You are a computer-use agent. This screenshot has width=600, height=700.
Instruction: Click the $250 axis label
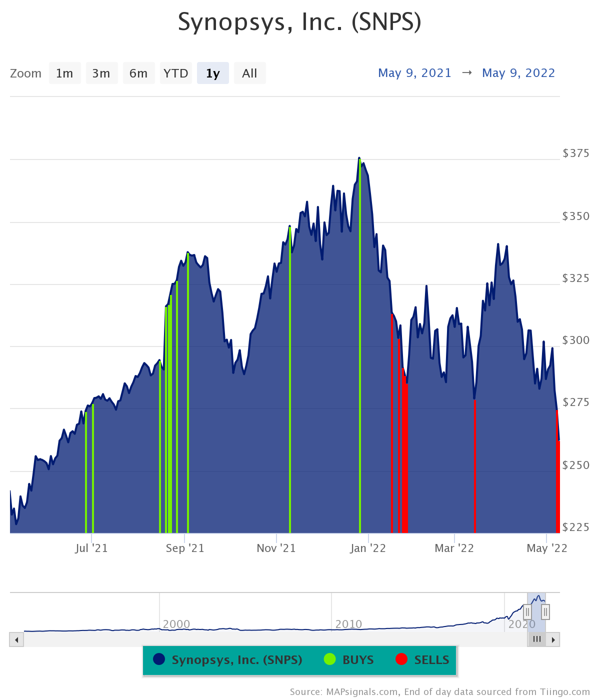(576, 465)
